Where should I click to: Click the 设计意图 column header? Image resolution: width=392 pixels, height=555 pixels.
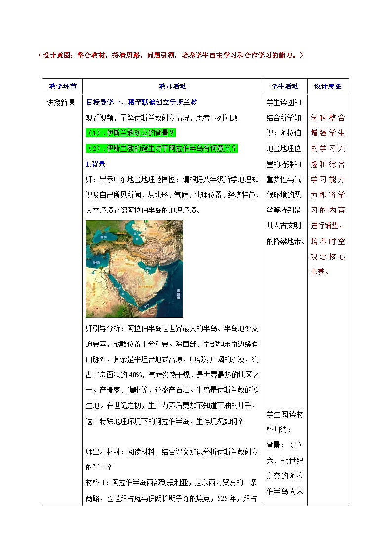[x=328, y=86]
